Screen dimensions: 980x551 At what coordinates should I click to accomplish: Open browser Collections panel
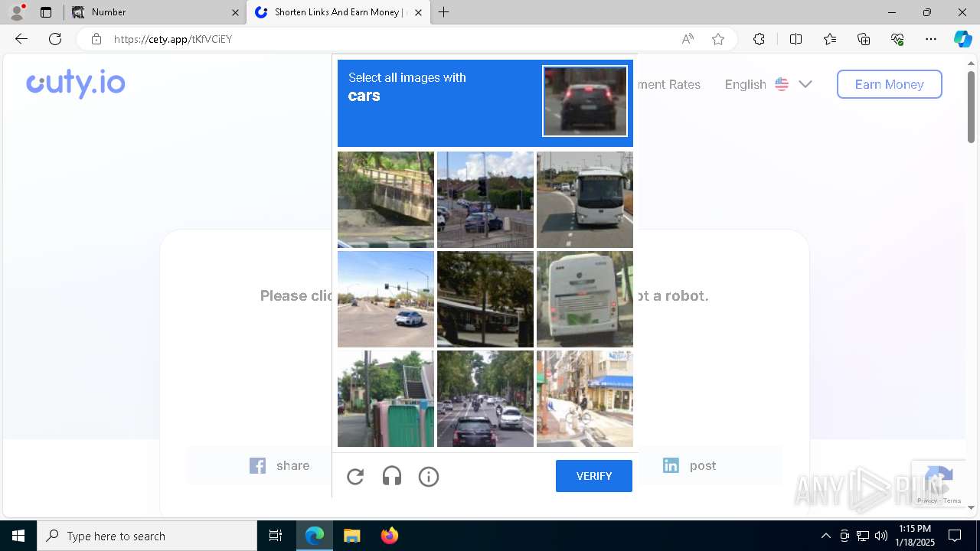pyautogui.click(x=864, y=39)
